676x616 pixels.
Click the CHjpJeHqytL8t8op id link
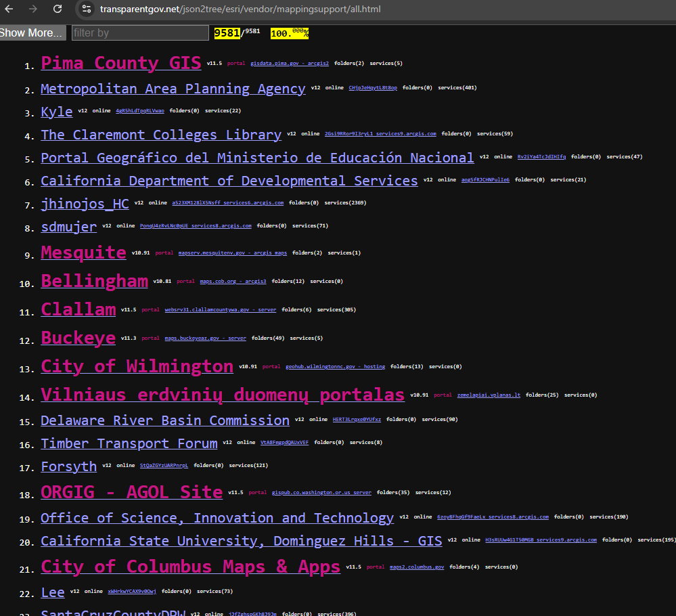click(x=373, y=87)
